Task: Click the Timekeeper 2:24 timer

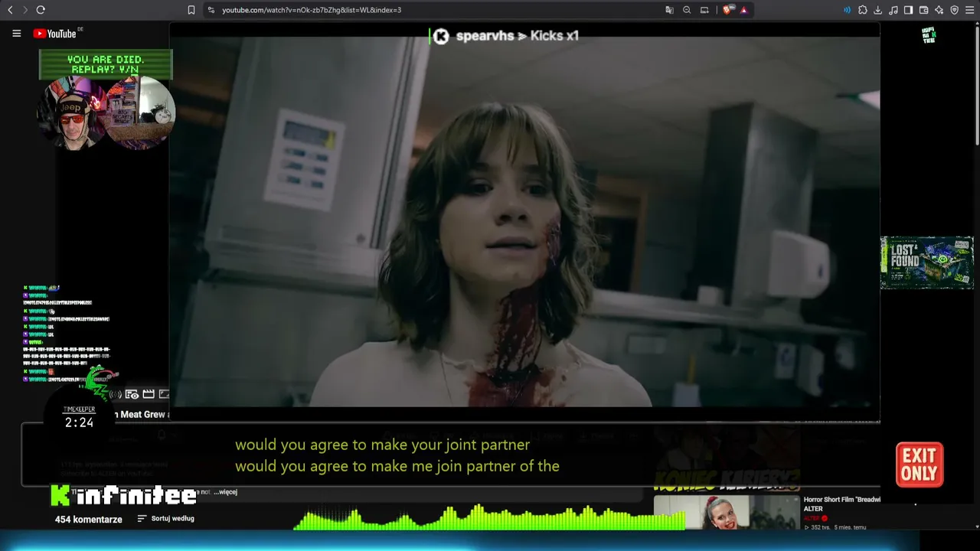Action: 79,419
